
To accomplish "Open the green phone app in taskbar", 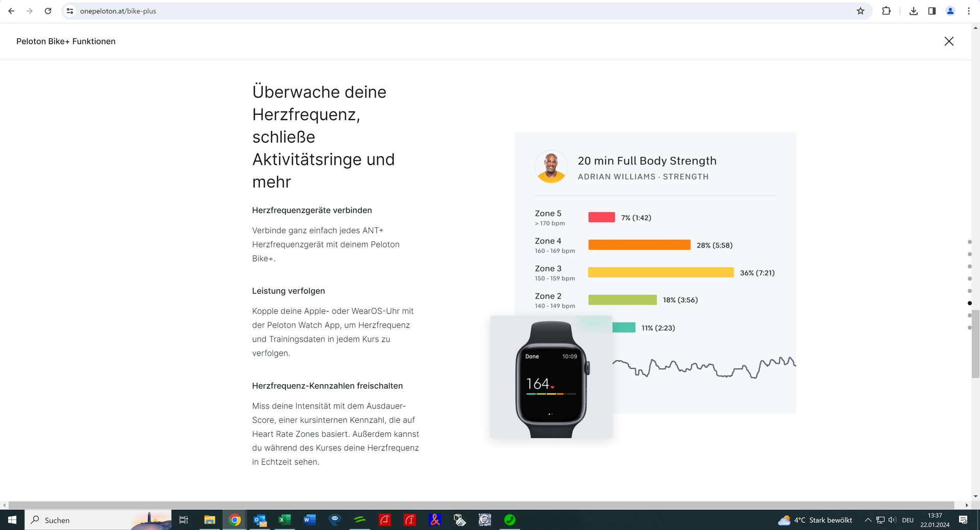I will pos(510,520).
